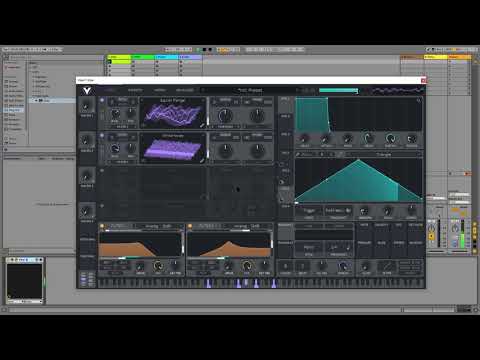Click LFO Stereo knob
The height and width of the screenshot is (360, 480).
pos(411,211)
